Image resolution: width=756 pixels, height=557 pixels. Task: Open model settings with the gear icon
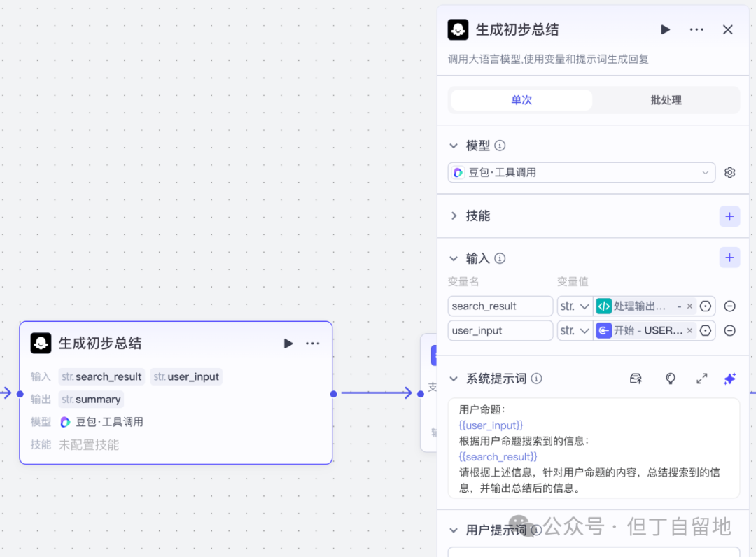pyautogui.click(x=729, y=172)
